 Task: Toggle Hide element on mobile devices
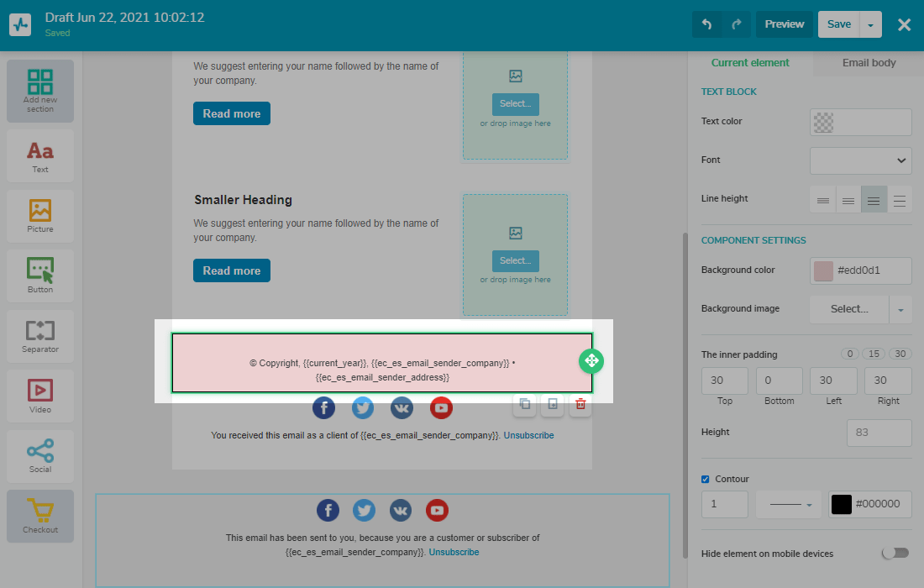pyautogui.click(x=895, y=554)
